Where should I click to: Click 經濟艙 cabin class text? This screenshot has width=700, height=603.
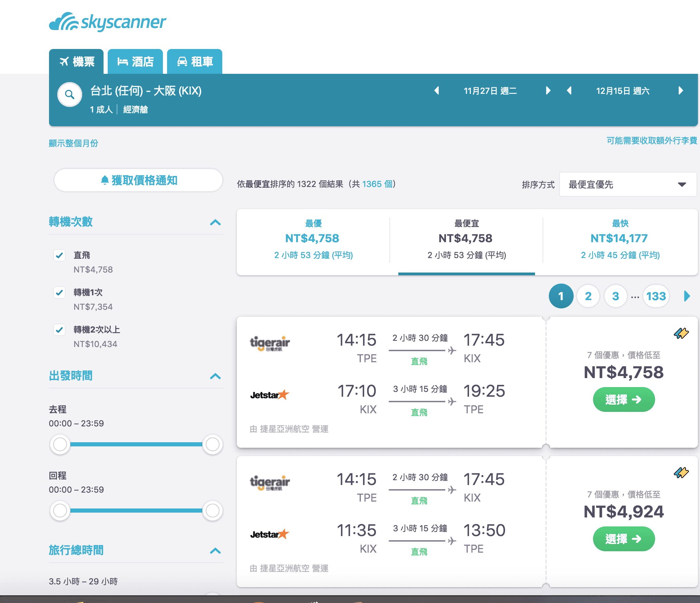click(x=135, y=110)
